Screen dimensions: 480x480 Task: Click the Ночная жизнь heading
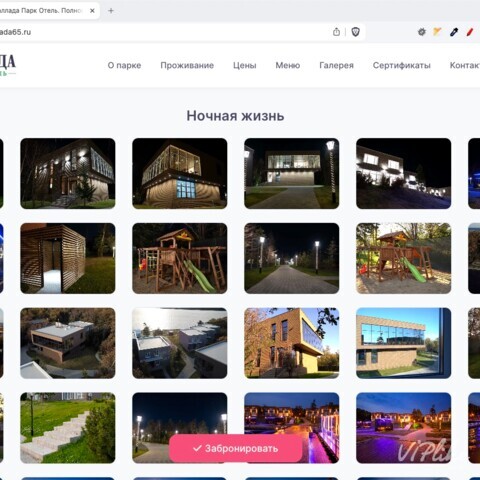[x=235, y=116]
